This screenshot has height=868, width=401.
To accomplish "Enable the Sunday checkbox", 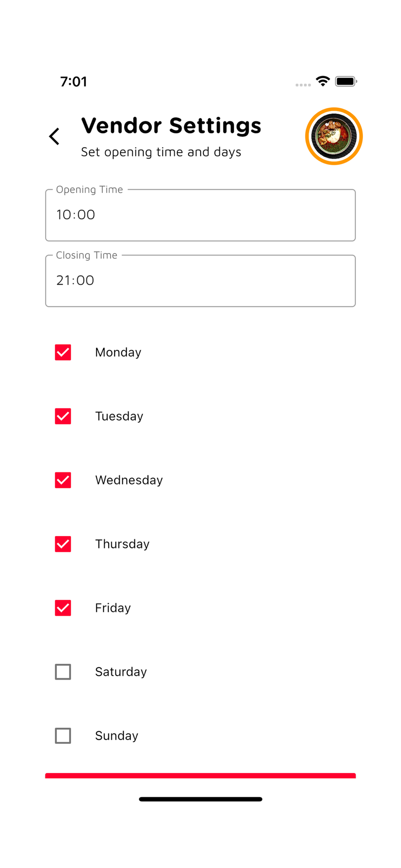I will tap(63, 736).
